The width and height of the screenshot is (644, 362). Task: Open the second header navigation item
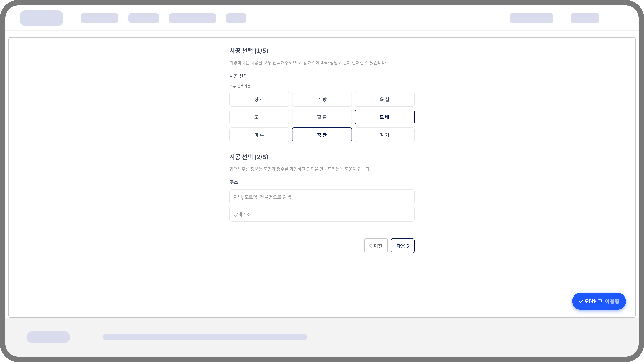143,18
